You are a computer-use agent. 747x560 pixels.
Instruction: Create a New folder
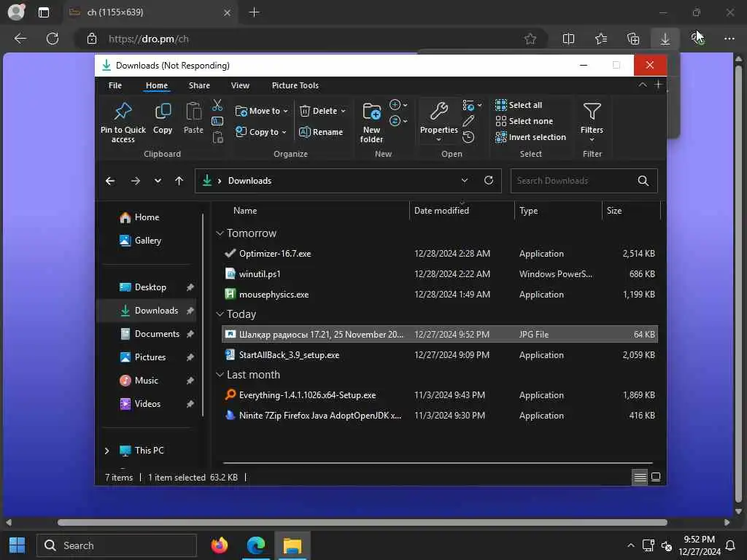(x=371, y=122)
